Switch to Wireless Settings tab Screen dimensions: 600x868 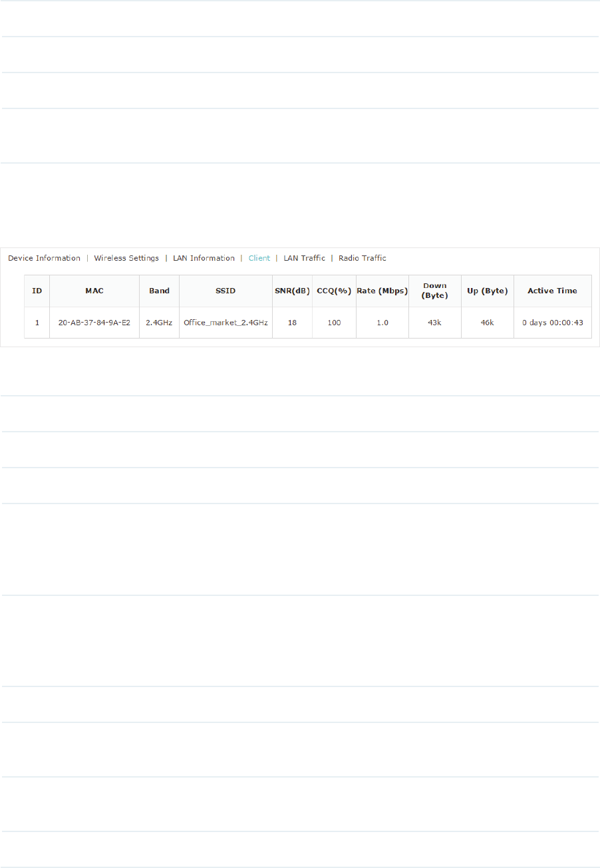(x=126, y=258)
